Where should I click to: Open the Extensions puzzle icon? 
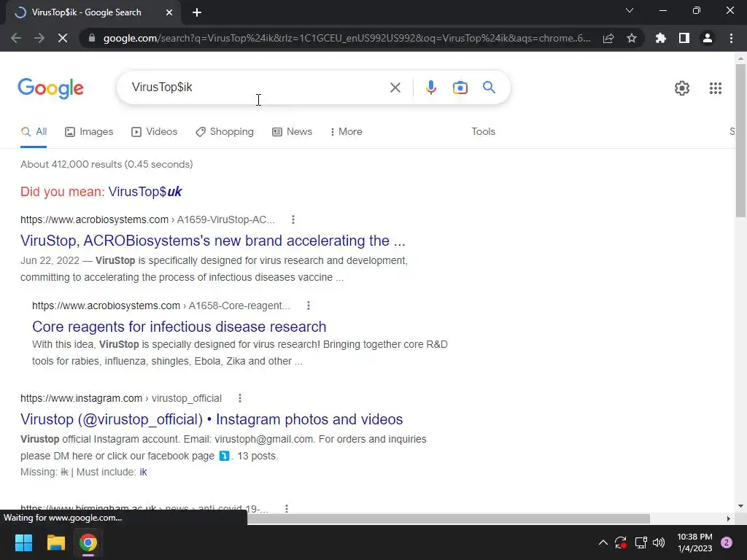point(660,38)
